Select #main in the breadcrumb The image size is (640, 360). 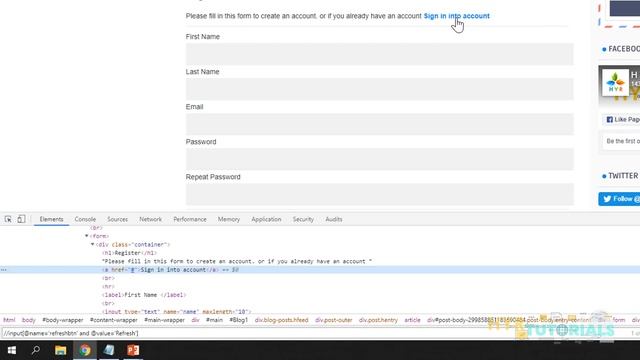(x=214, y=320)
